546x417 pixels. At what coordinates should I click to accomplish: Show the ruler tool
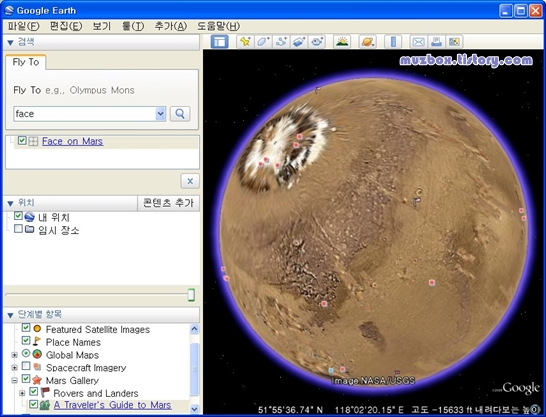[393, 42]
